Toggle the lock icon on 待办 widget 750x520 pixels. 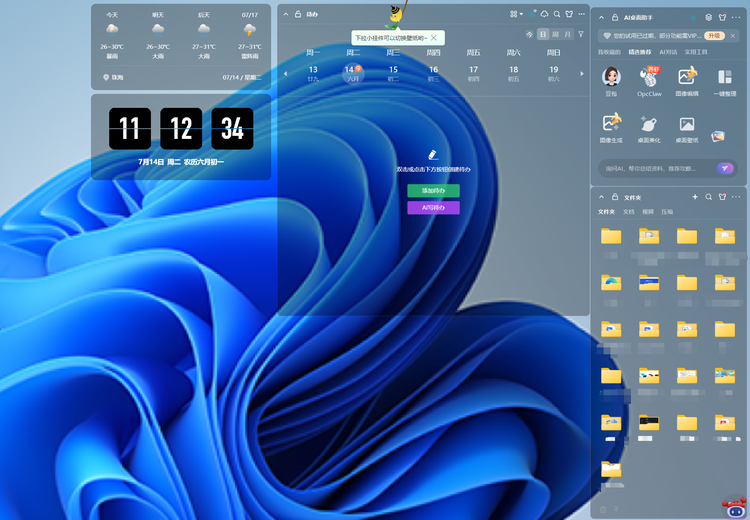[298, 14]
